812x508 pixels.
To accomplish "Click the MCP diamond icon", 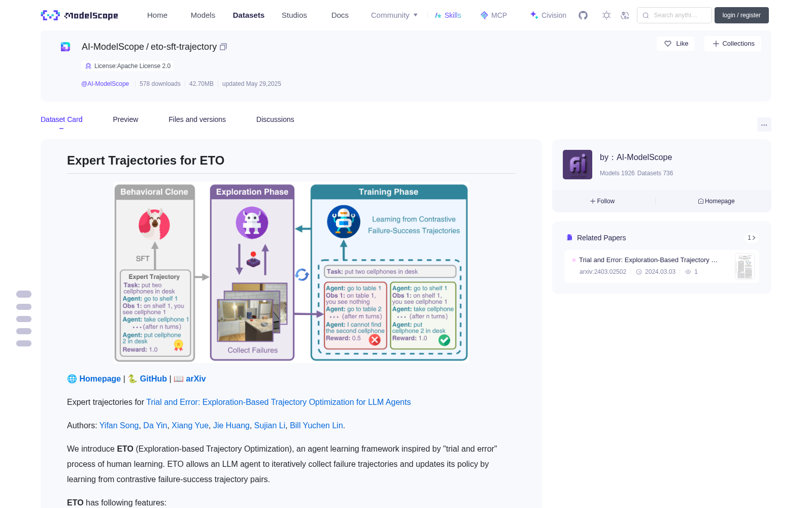I will point(484,15).
